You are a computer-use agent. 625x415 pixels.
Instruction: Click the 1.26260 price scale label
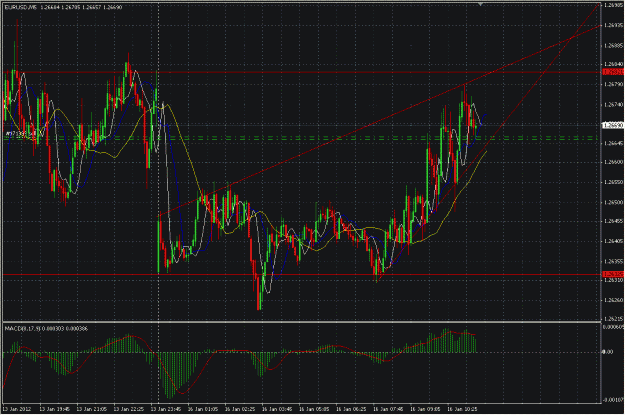coord(613,301)
